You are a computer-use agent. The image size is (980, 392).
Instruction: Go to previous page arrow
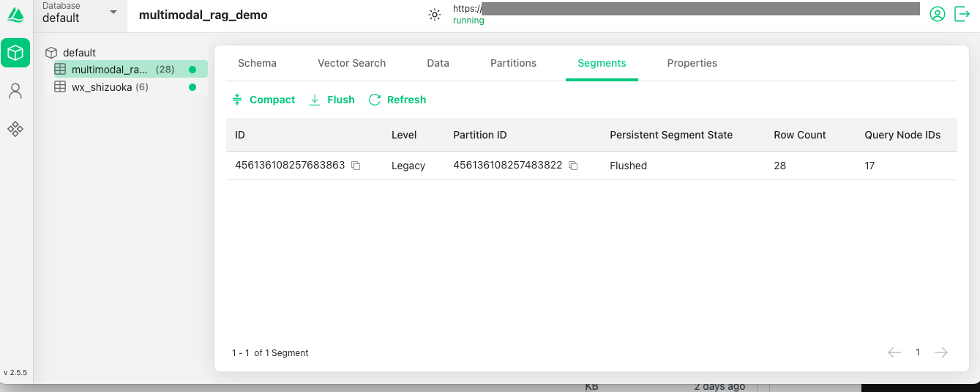(x=894, y=352)
